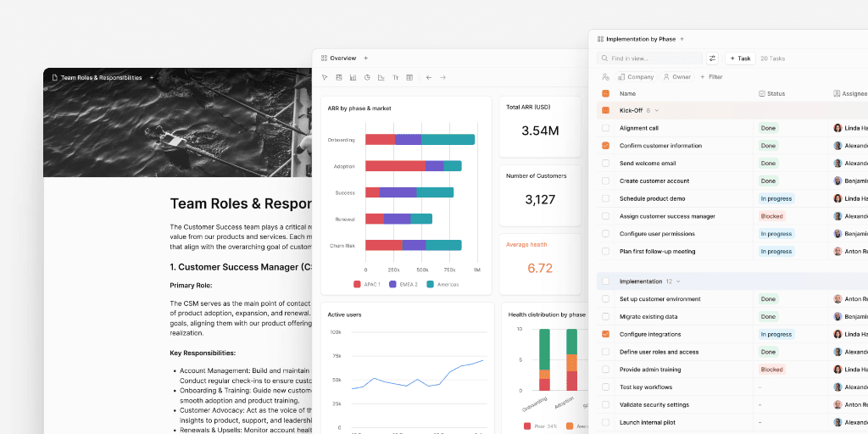
Task: Open status dropdown for Schedule product demo
Action: (776, 198)
